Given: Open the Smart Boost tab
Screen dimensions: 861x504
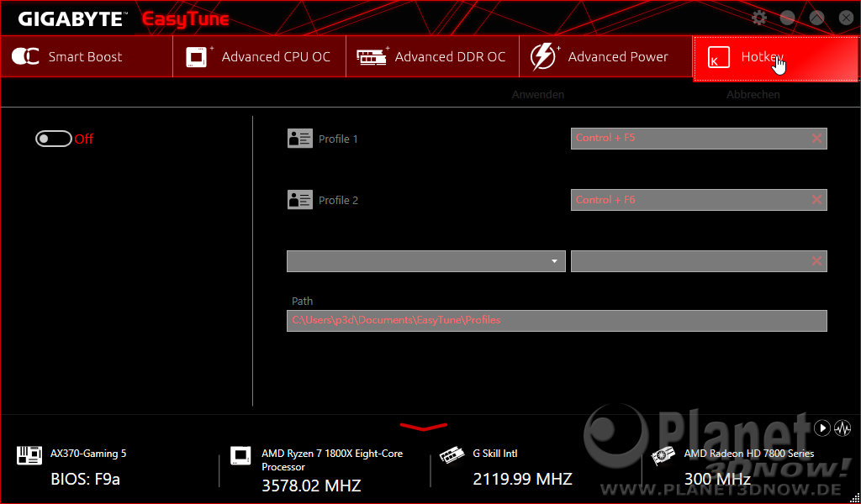Looking at the screenshot, I should (x=87, y=56).
